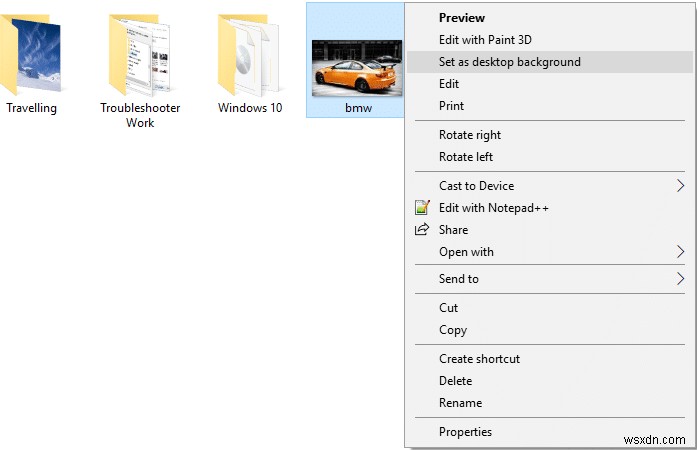Choose Edit with Notepad++ entry
This screenshot has width=697, height=450.
(550, 208)
